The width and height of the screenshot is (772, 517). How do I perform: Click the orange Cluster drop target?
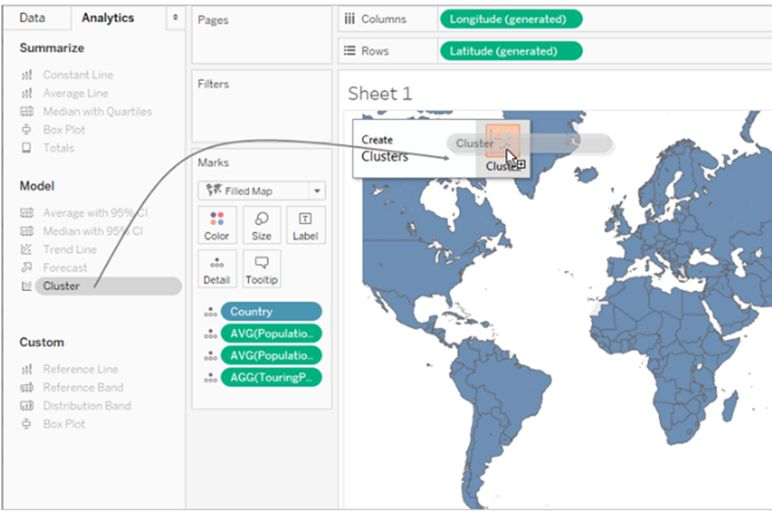(503, 141)
